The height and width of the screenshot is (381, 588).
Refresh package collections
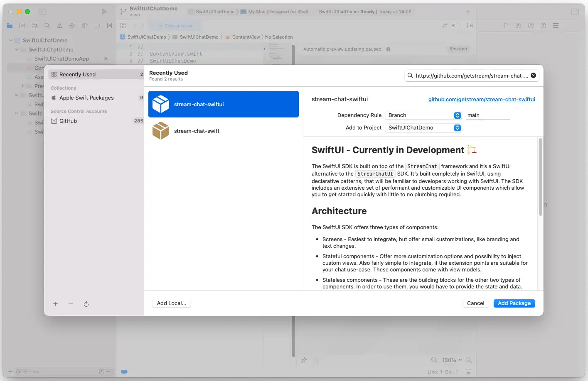pyautogui.click(x=86, y=304)
